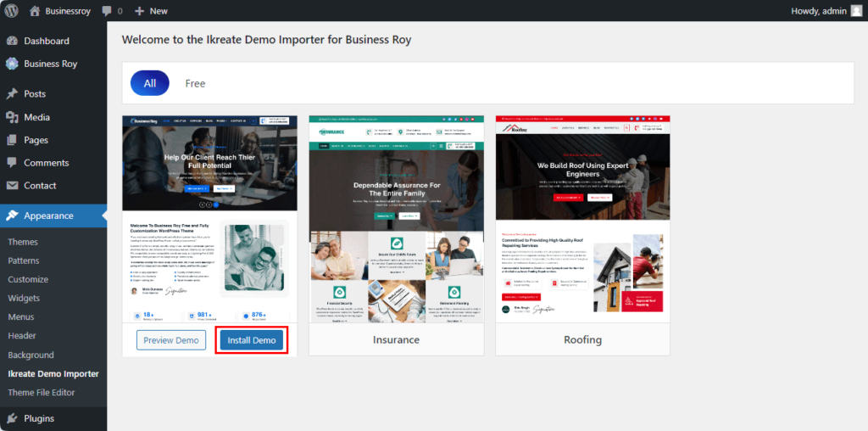Select the Roofing demo thumbnail
This screenshot has height=431, width=868.
582,221
